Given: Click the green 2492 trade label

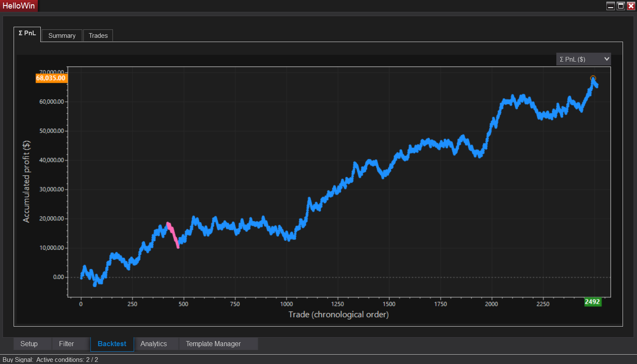Looking at the screenshot, I should point(592,302).
